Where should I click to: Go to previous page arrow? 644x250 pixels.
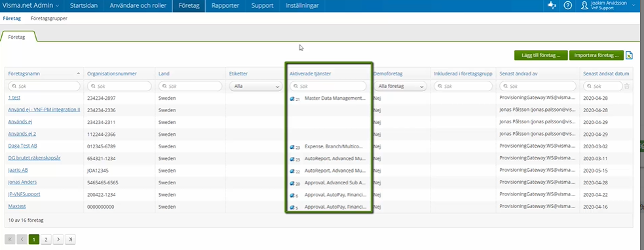click(x=22, y=240)
